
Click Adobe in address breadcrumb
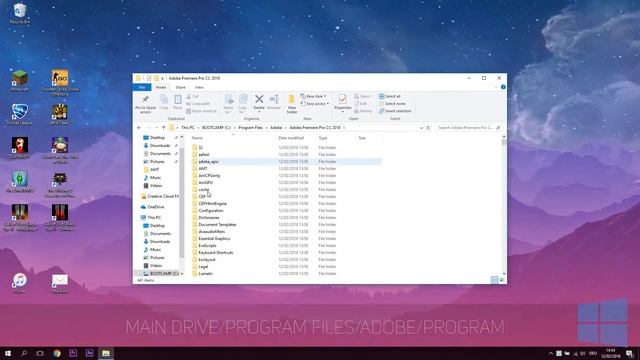click(276, 128)
